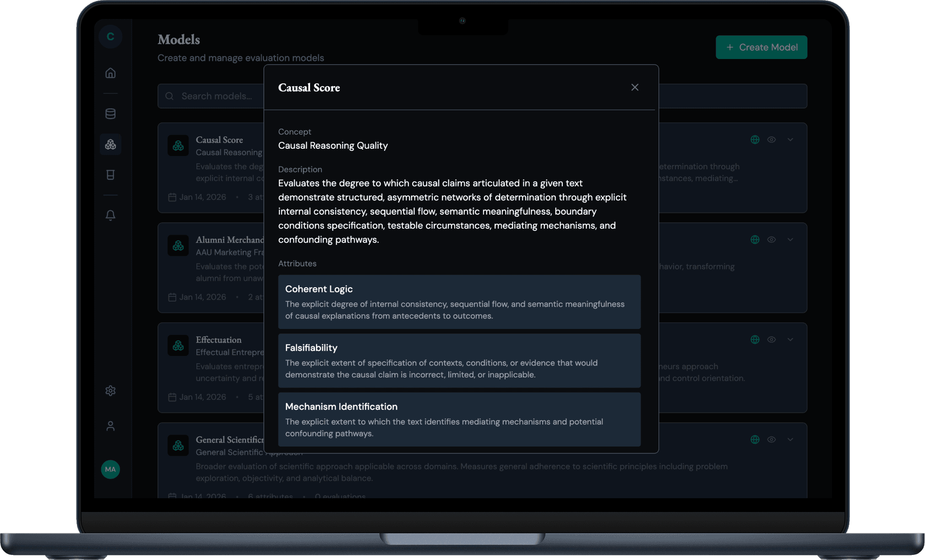Expand the chevron on the Causal Score card

[790, 140]
